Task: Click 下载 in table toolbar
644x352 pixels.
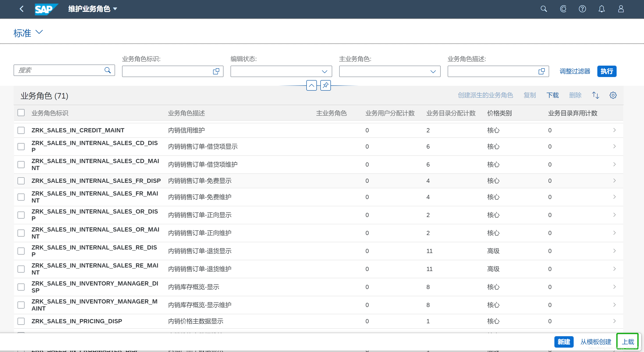Action: 552,95
